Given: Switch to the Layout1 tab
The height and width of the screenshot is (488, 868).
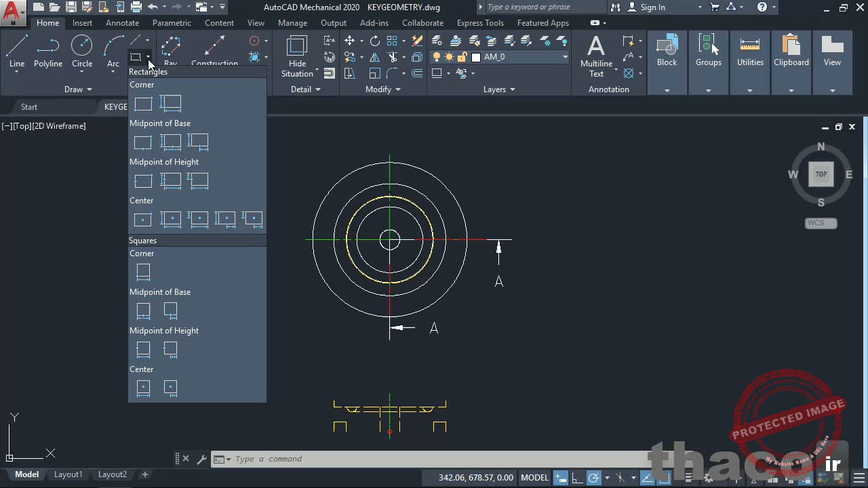Looking at the screenshot, I should 68,474.
